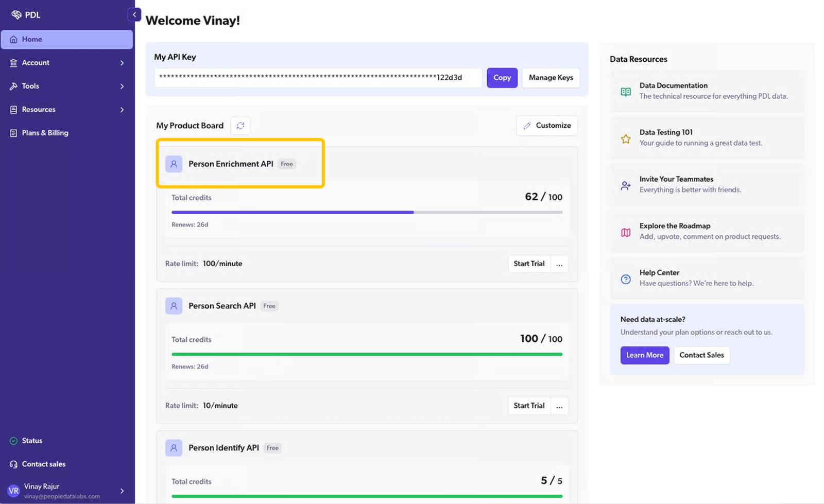
Task: Go to Home in the sidebar
Action: 67,40
